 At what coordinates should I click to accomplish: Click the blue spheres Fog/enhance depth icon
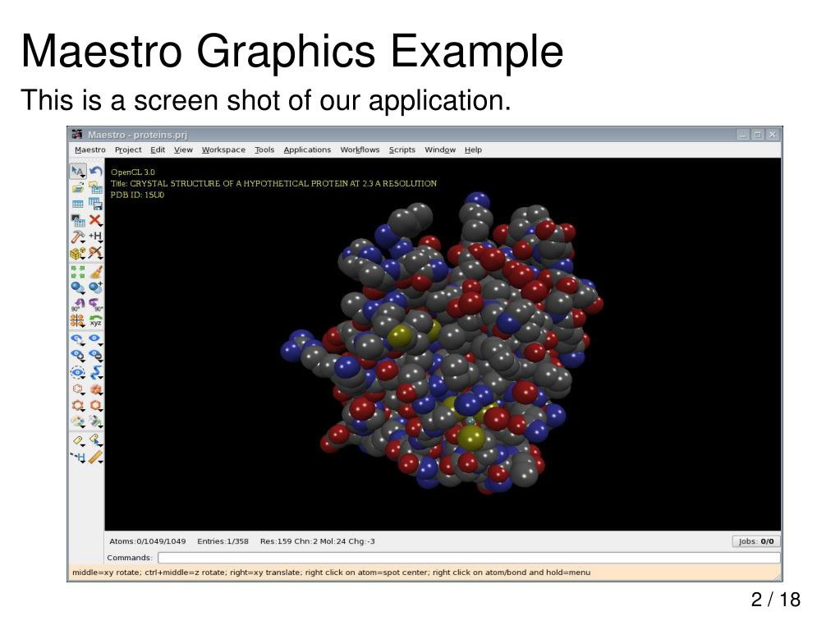coord(78,288)
